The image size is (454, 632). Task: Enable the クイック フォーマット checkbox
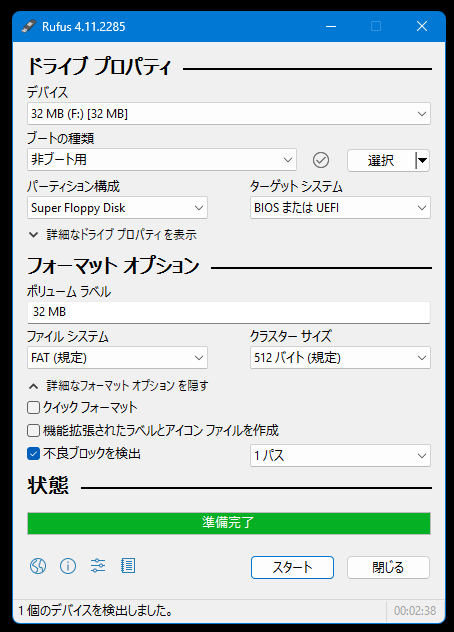pyautogui.click(x=33, y=407)
